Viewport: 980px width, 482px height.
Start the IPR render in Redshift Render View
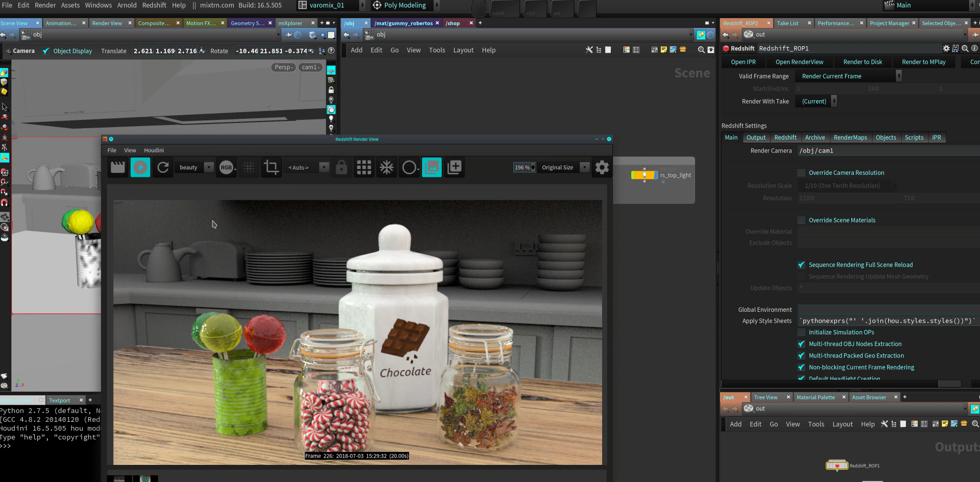coord(140,167)
